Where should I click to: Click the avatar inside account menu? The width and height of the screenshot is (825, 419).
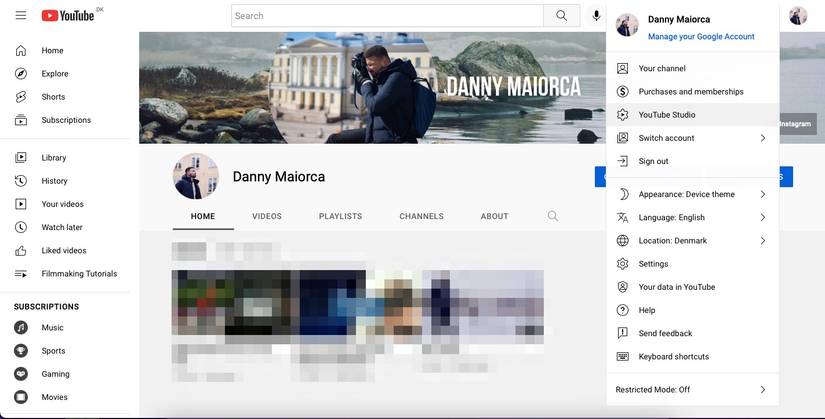pyautogui.click(x=627, y=25)
